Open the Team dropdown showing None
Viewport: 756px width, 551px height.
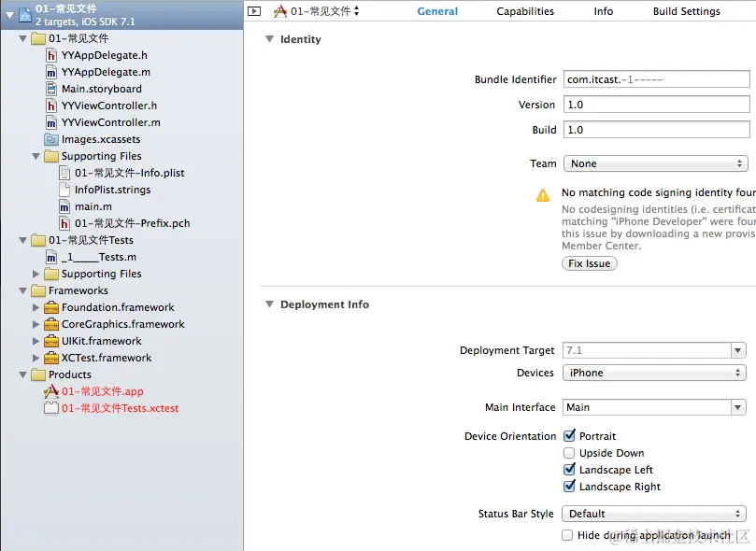coord(656,163)
